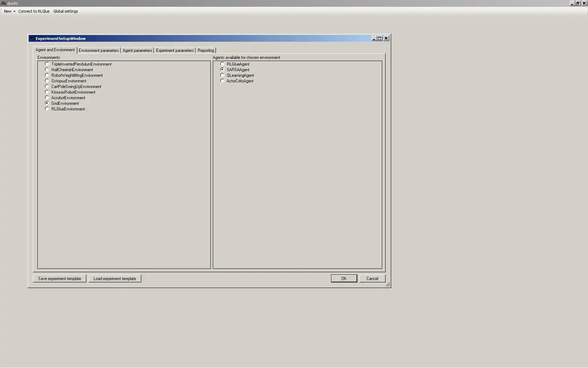This screenshot has width=588, height=368.
Task: Click Cancel button
Action: pos(372,279)
